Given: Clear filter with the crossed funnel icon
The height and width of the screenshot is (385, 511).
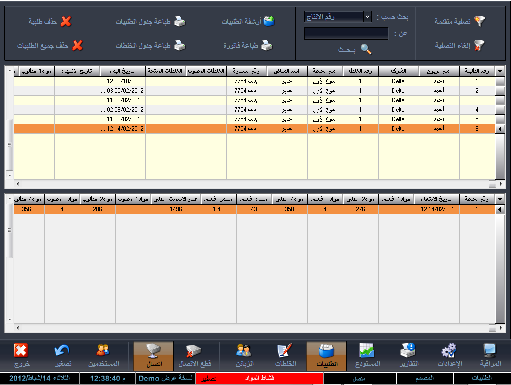Looking at the screenshot, I should tap(479, 45).
